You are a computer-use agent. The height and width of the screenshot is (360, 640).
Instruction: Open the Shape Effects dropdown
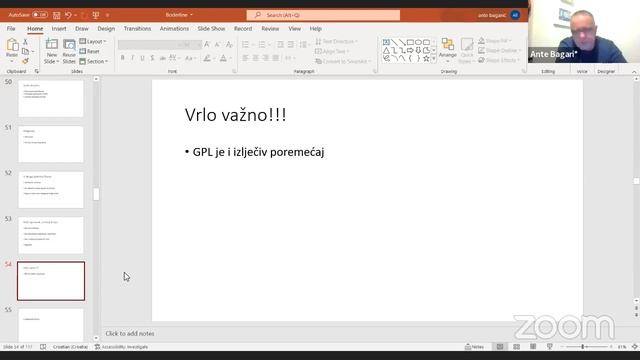(x=499, y=60)
